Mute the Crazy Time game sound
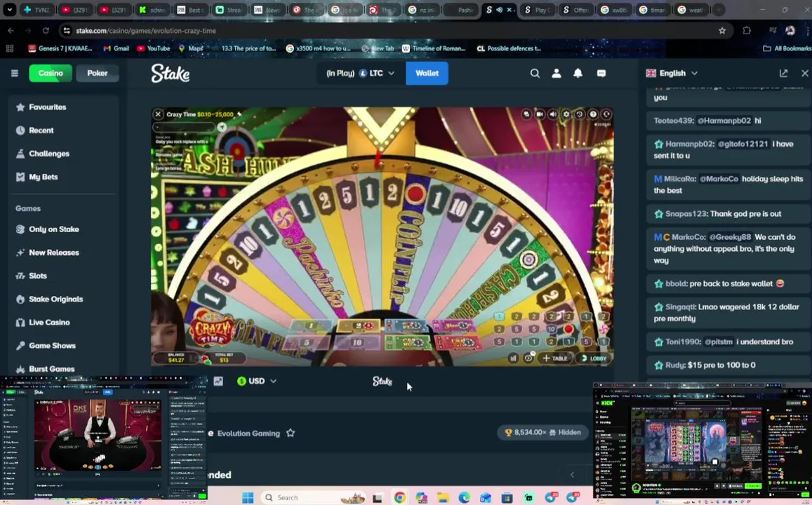812x505 pixels. coord(552,114)
